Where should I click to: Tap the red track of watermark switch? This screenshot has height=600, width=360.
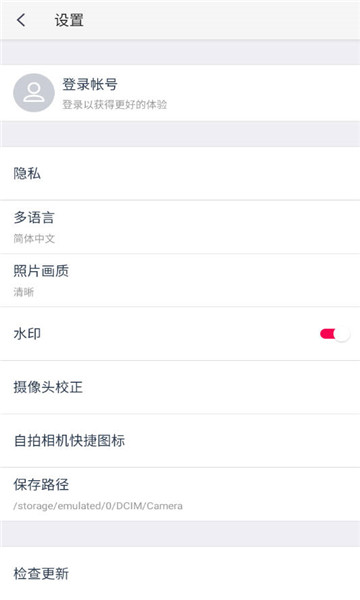pyautogui.click(x=327, y=334)
